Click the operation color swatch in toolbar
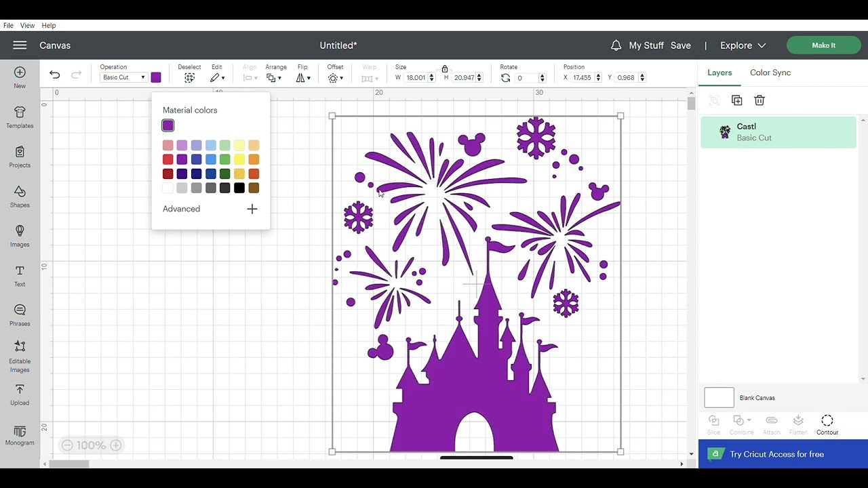868x488 pixels. click(156, 77)
